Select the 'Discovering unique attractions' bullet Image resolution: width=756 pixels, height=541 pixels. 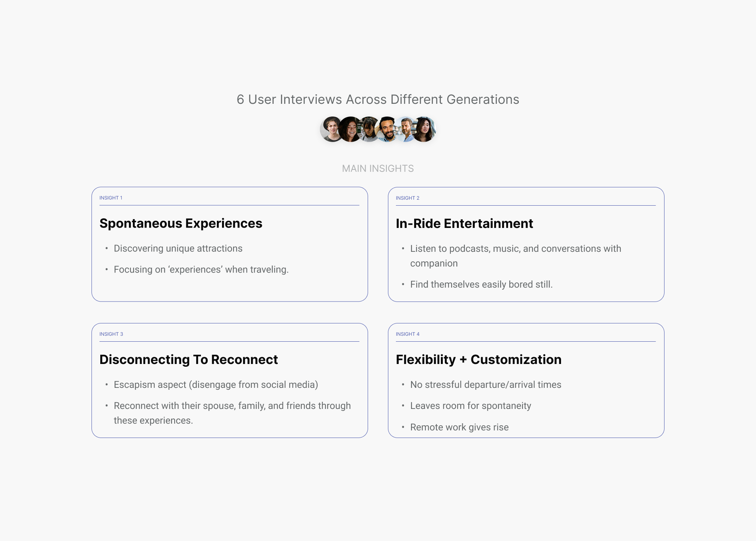178,249
